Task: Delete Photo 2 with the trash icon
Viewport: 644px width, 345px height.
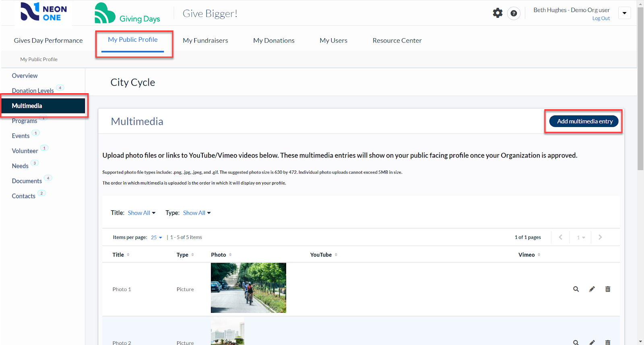Action: click(608, 342)
